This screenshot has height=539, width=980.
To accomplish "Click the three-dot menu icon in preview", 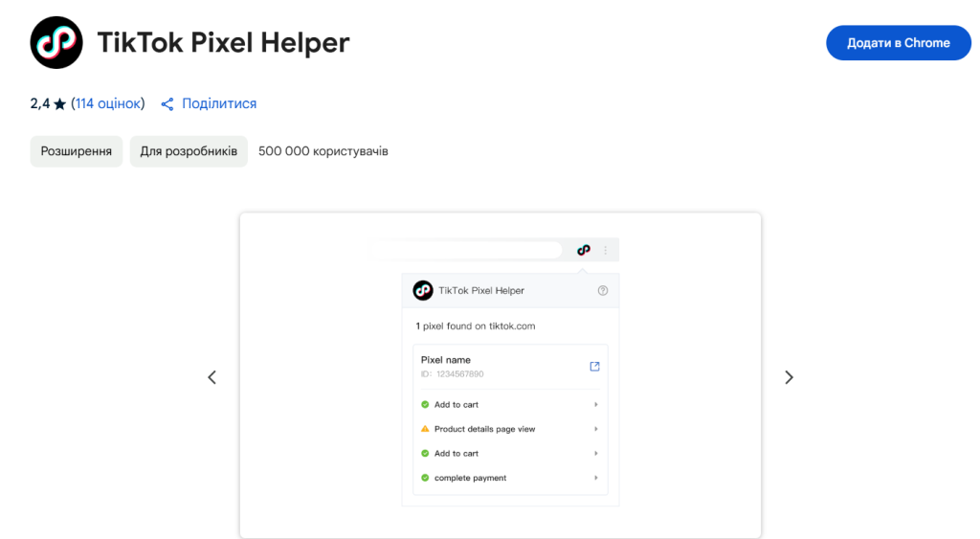I will pos(605,250).
